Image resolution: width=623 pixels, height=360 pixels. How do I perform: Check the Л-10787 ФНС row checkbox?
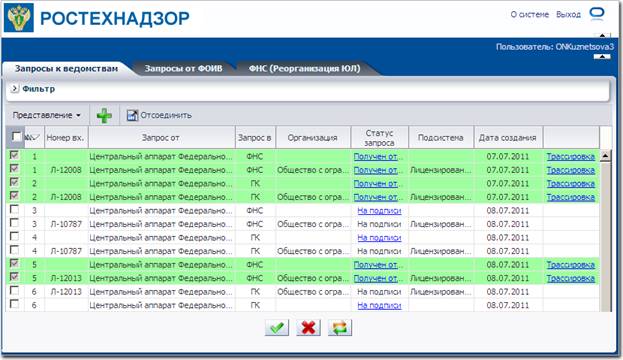[x=14, y=223]
